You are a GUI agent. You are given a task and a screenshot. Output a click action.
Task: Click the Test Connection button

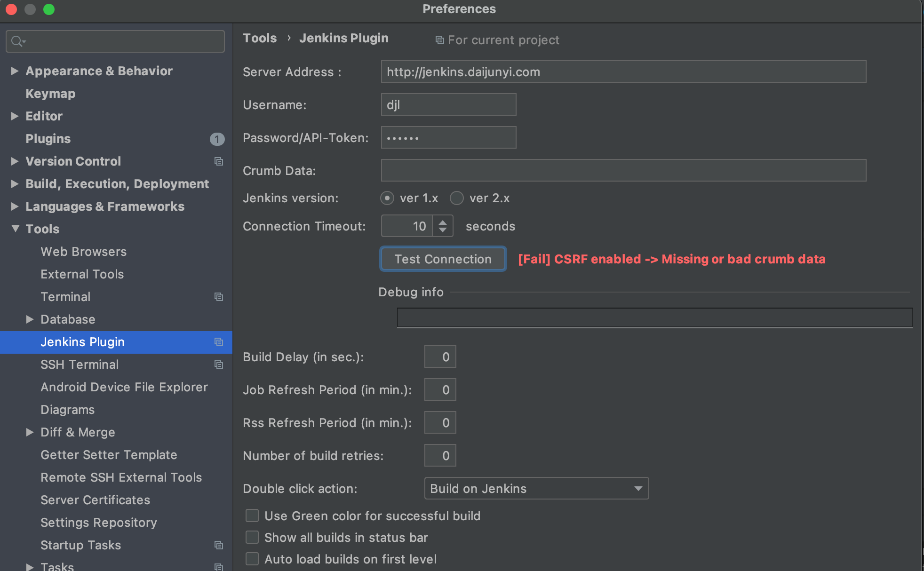tap(443, 259)
